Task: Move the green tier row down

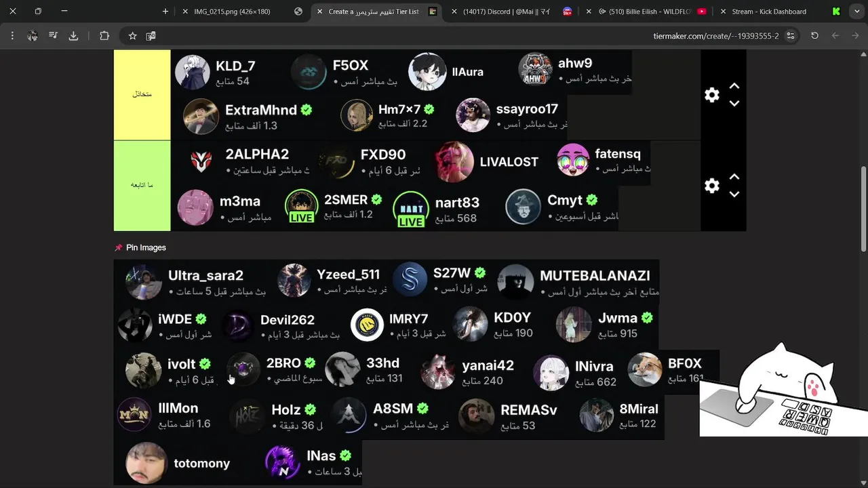Action: point(734,195)
